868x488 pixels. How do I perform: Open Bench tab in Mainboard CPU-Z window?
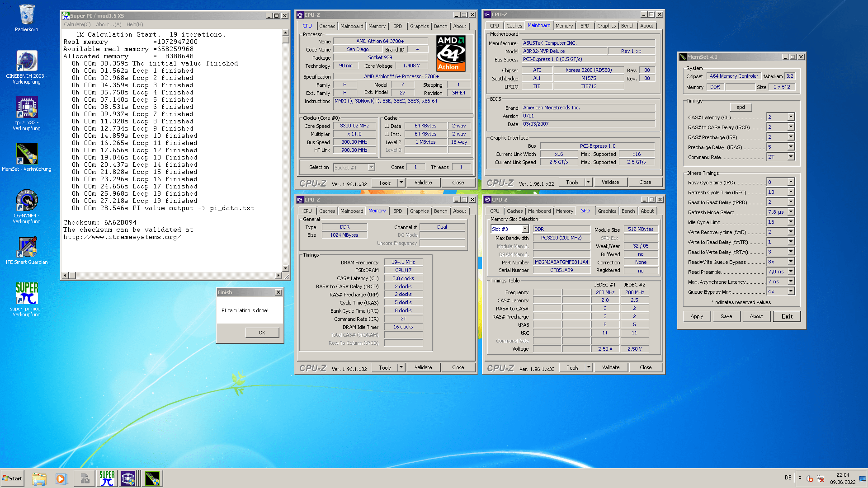(x=627, y=26)
